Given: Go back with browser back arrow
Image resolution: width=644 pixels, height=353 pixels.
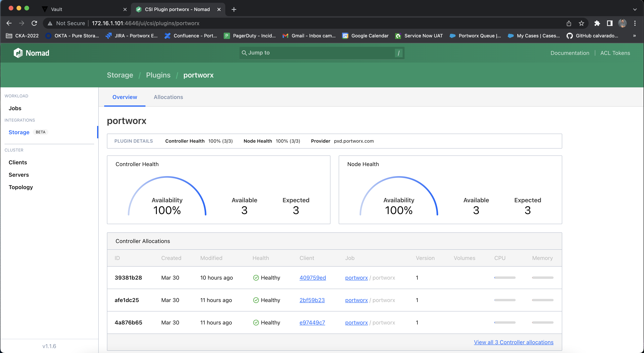Looking at the screenshot, I should click(x=9, y=23).
